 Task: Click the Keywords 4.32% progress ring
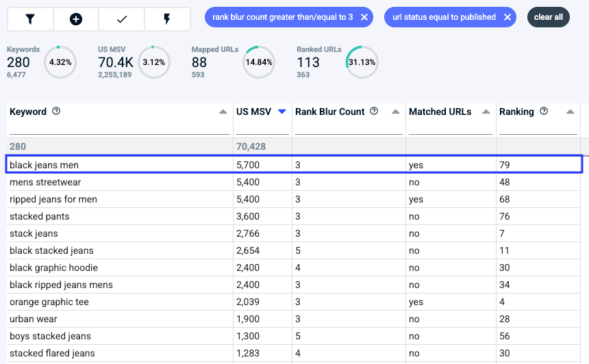tap(60, 63)
